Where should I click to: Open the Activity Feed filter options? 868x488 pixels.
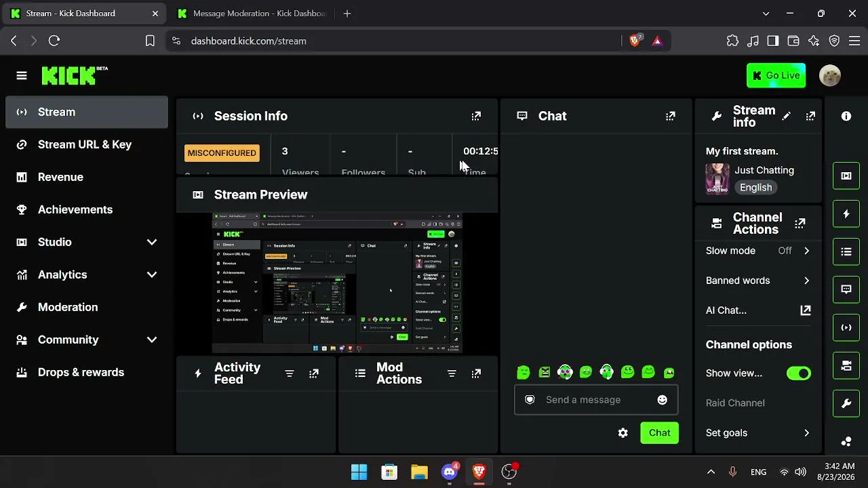coord(290,373)
